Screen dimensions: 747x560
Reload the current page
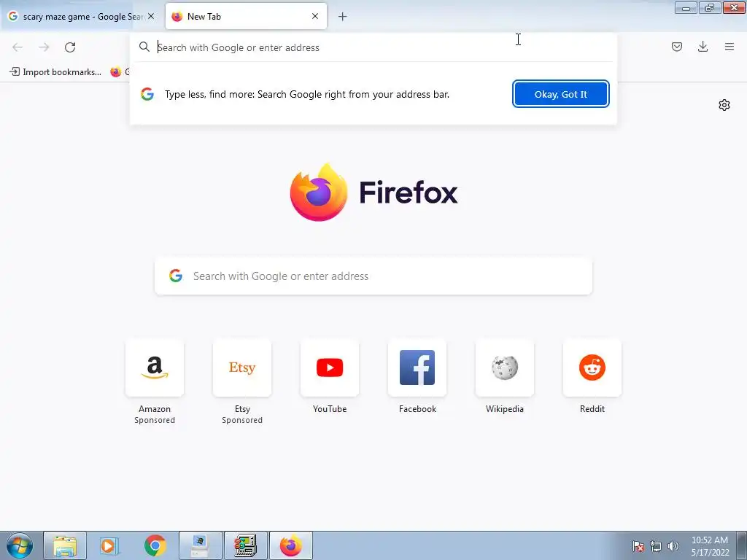coord(70,47)
